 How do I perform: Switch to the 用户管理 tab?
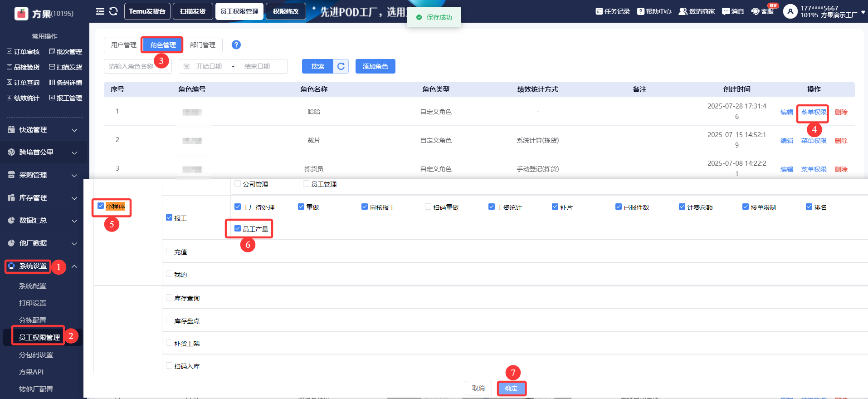pyautogui.click(x=123, y=45)
